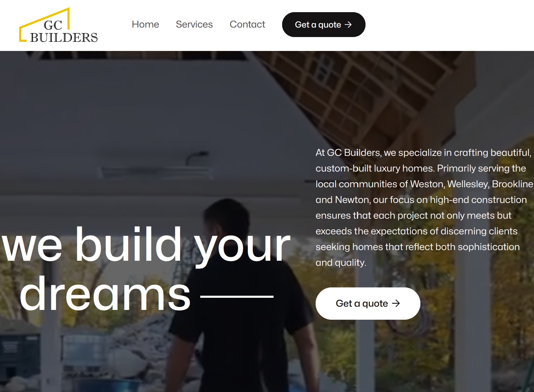Viewport: 534px width, 392px height.
Task: Click the 'At GC Builders' paragraph opening line
Action: 423,153
